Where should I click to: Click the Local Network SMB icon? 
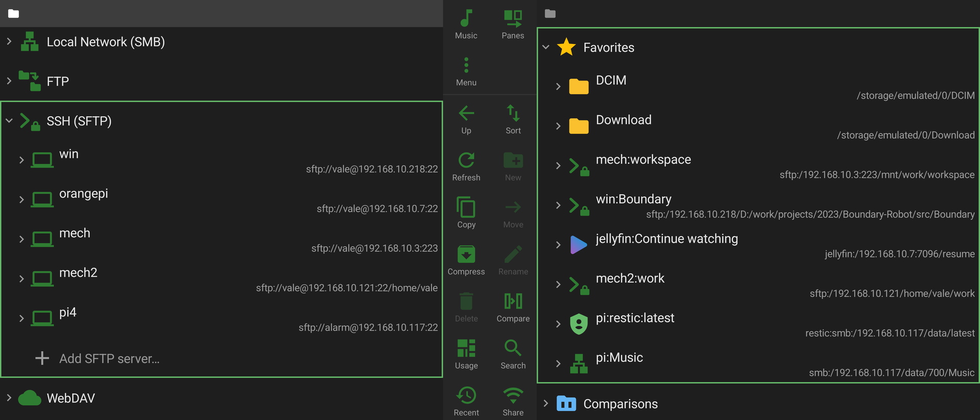(x=30, y=41)
